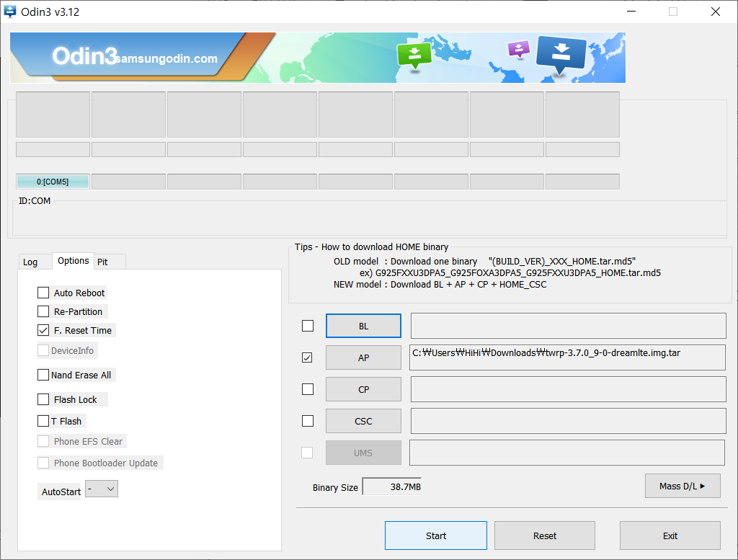Click the empty BL file path field

[568, 326]
